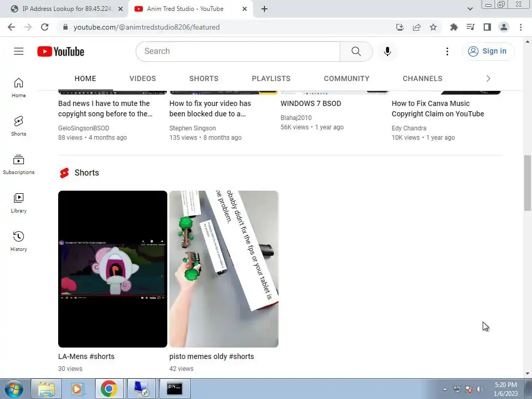Image resolution: width=532 pixels, height=399 pixels.
Task: Show hidden system tray icons
Action: (445, 389)
